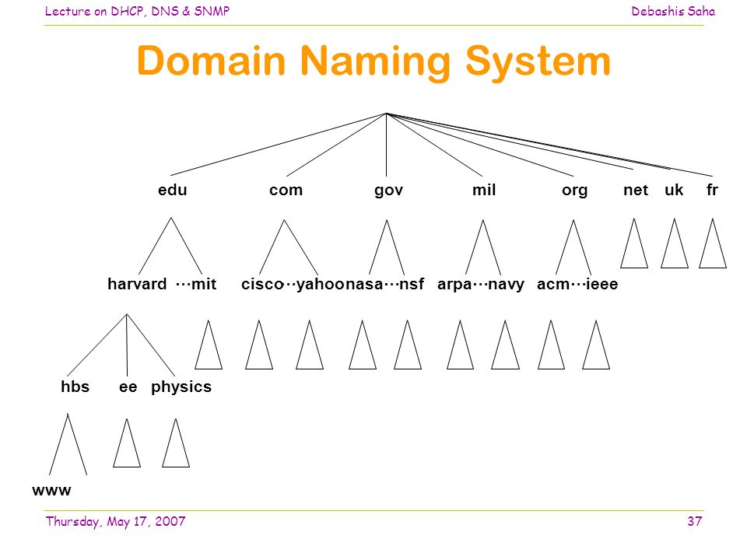Viewport: 747px width, 560px height.
Task: Select the 'gov' top-level domain label
Action: (389, 191)
